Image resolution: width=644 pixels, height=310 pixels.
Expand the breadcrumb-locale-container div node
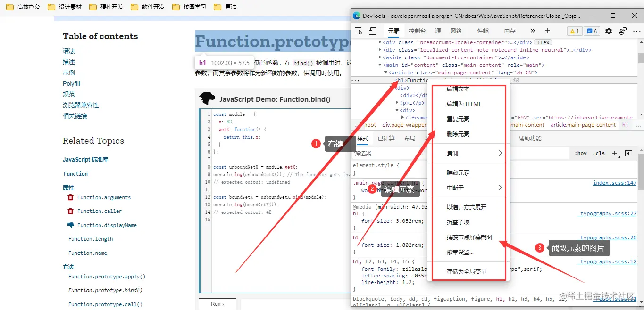click(380, 42)
